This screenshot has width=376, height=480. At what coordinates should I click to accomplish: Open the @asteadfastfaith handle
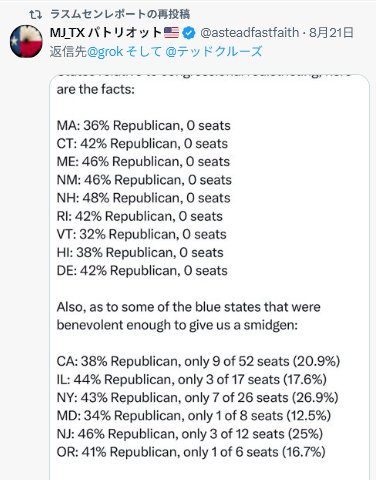coord(249,33)
